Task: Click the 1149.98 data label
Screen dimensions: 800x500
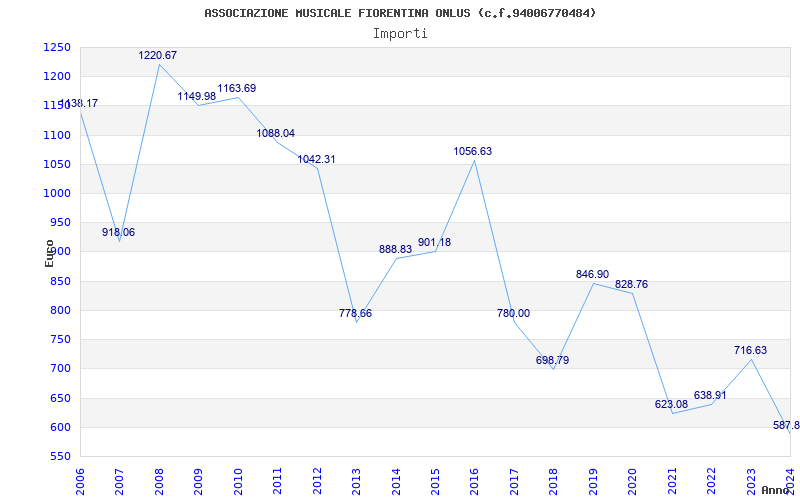Action: click(197, 96)
